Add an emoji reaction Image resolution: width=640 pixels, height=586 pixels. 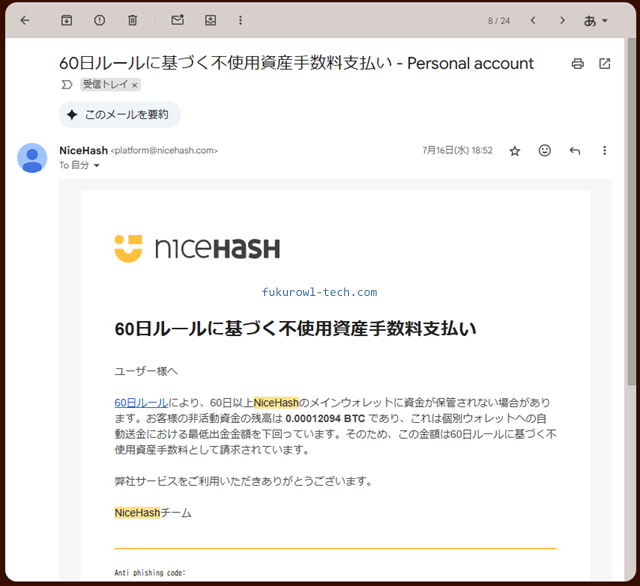coord(544,151)
